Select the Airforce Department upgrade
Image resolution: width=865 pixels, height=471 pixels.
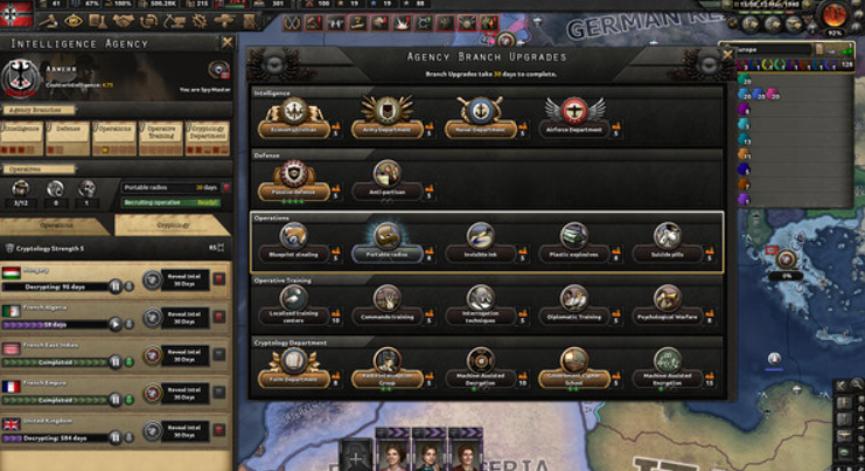tap(574, 117)
